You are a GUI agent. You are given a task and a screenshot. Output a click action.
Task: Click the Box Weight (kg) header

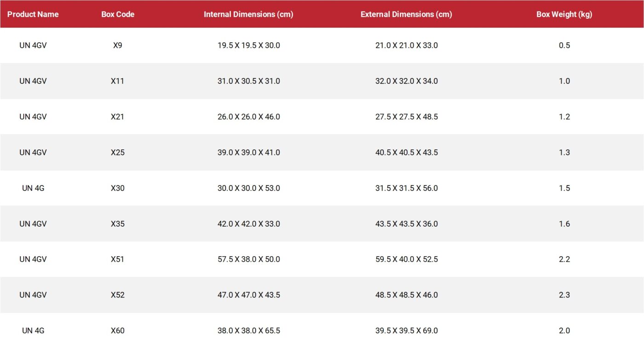pyautogui.click(x=564, y=14)
